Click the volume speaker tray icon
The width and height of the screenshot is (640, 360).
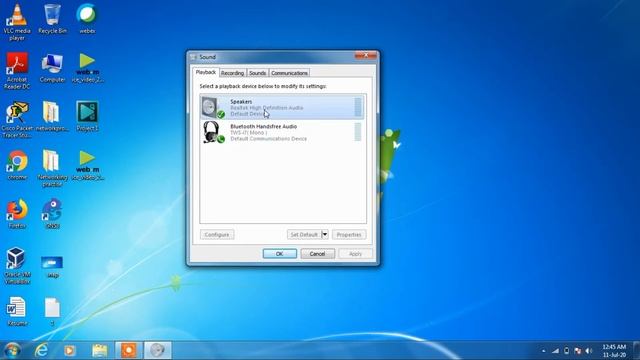coord(589,351)
